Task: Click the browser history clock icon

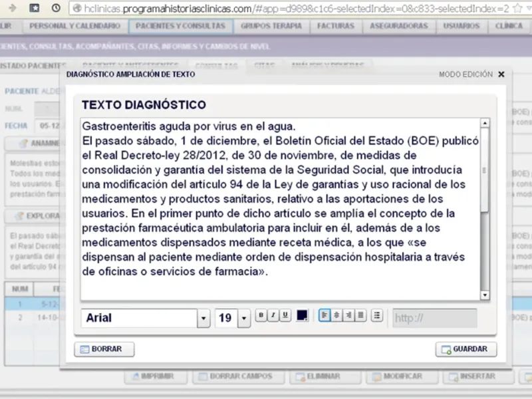Action: coord(56,7)
